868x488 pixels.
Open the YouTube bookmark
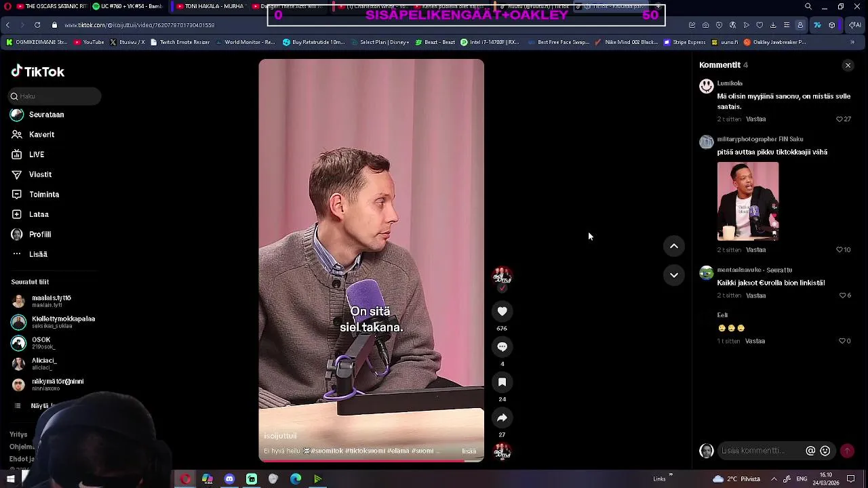pos(89,42)
